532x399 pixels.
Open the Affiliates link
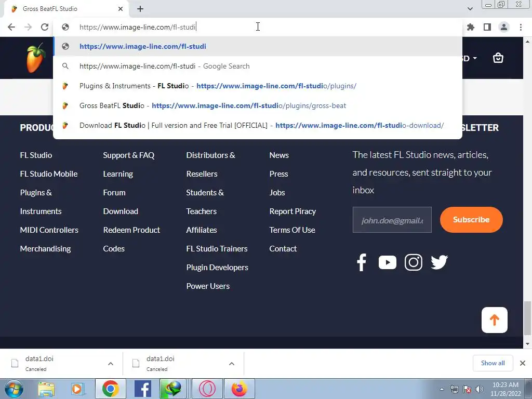pos(202,230)
